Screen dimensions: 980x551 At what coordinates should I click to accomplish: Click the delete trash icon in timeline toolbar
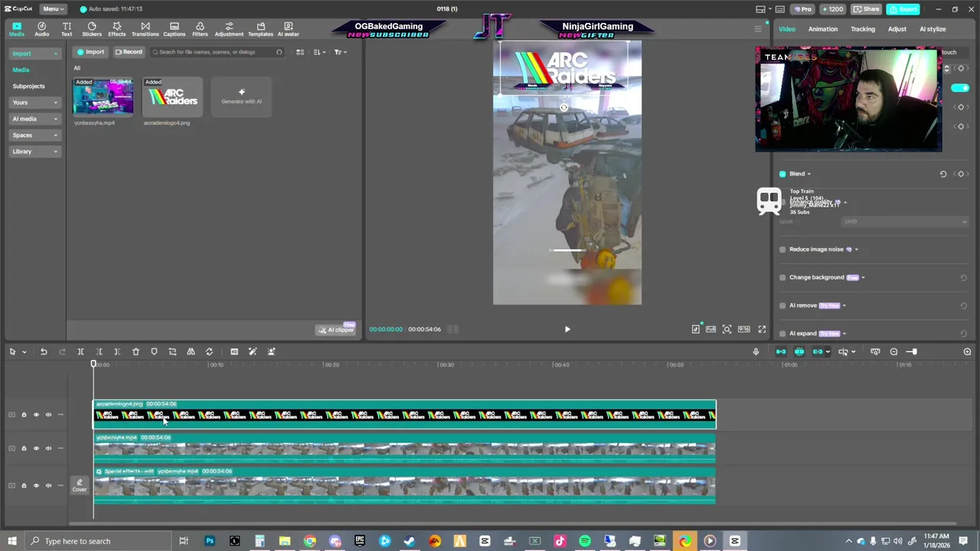pyautogui.click(x=136, y=351)
